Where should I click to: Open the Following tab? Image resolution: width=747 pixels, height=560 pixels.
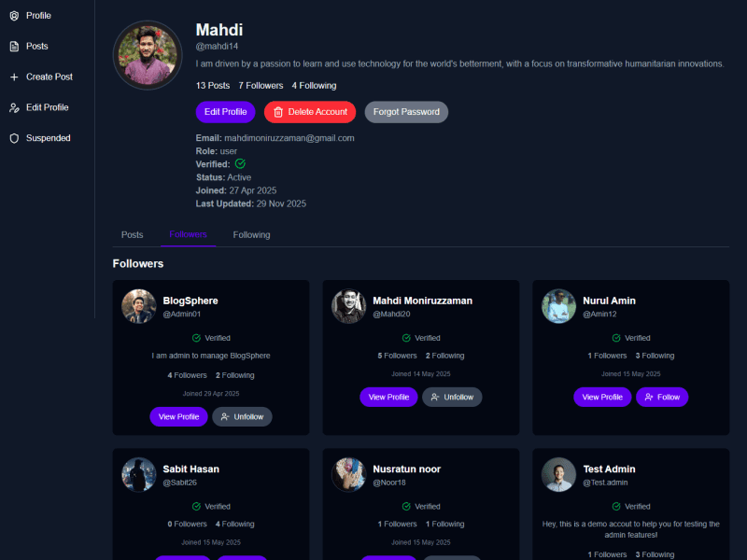pos(251,234)
